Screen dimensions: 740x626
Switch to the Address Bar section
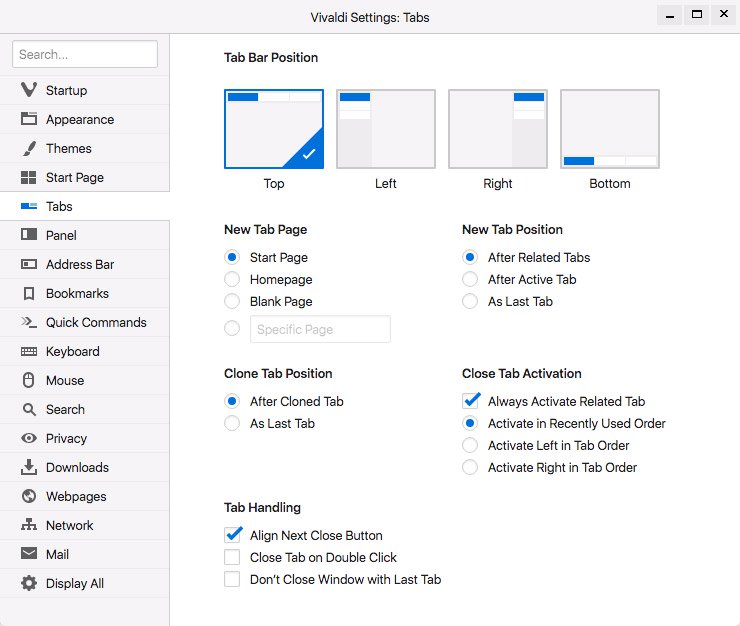coord(84,264)
